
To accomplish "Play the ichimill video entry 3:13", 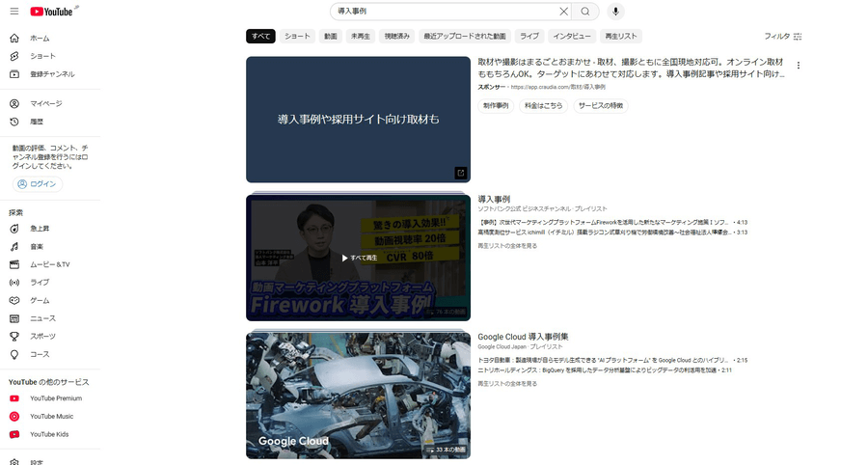I will pyautogui.click(x=612, y=232).
